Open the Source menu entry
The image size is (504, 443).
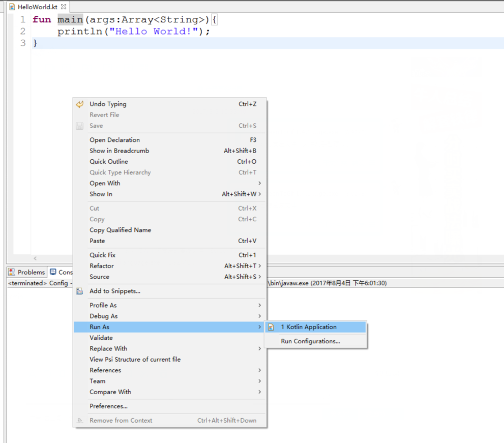pyautogui.click(x=170, y=277)
